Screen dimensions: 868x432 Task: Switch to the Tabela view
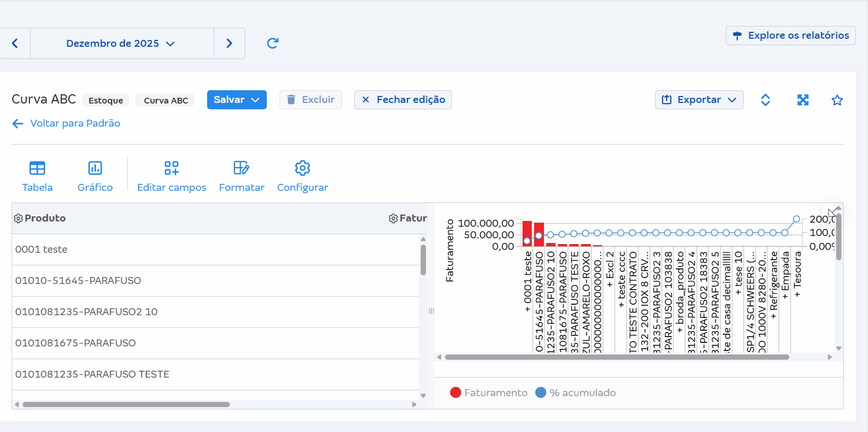[x=37, y=175]
